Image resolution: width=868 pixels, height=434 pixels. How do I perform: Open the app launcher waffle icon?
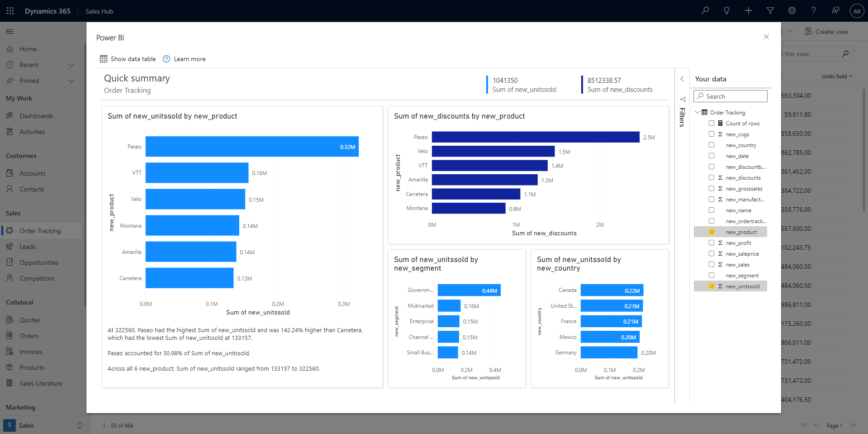pyautogui.click(x=10, y=10)
